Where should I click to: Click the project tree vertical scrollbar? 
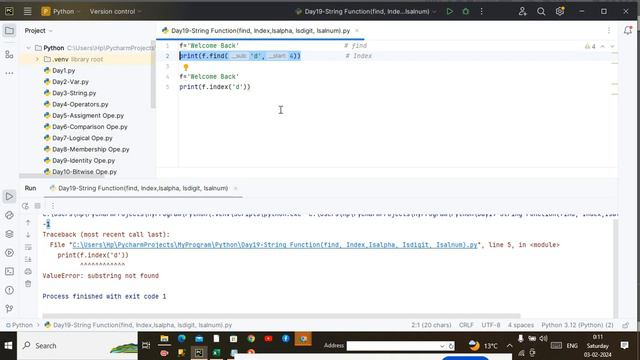click(x=153, y=75)
